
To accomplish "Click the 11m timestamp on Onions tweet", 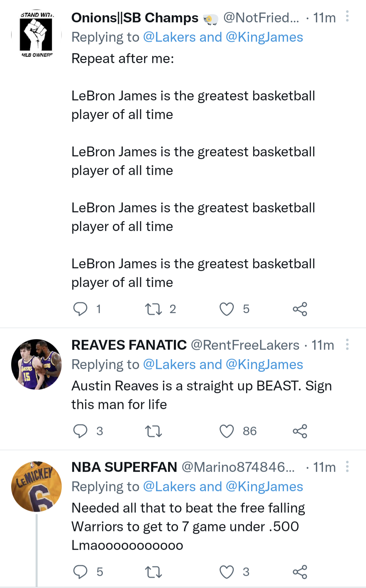I will 324,17.
